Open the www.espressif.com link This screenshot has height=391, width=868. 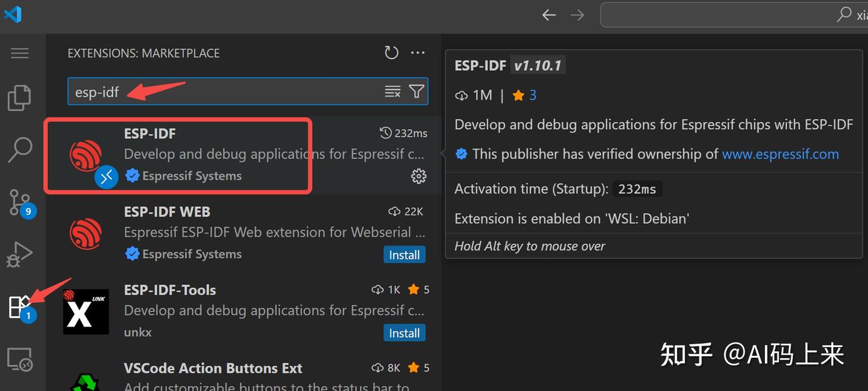click(780, 154)
